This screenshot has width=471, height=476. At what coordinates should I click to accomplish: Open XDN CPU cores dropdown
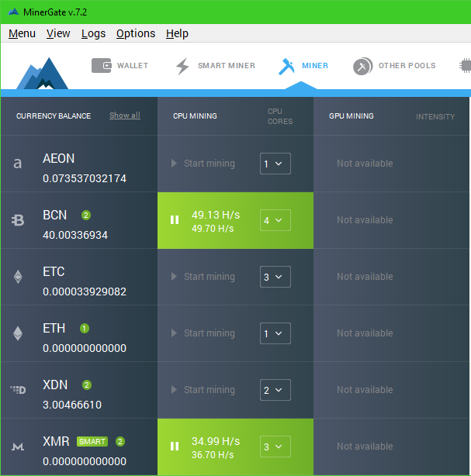(x=275, y=390)
